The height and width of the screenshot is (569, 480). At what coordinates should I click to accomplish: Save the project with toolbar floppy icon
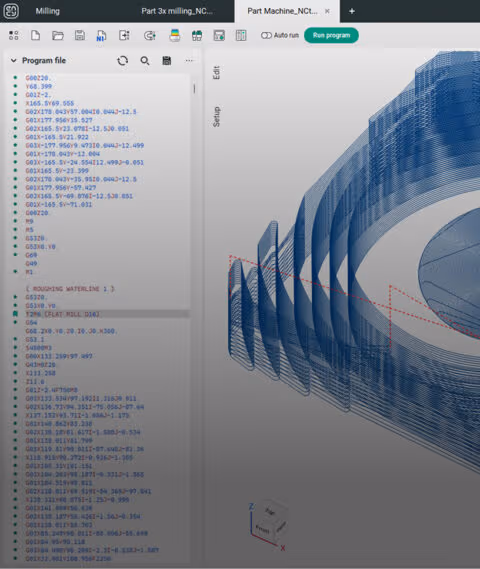[80, 35]
